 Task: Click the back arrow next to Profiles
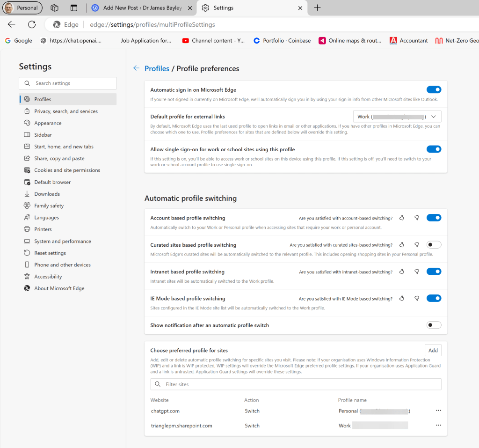136,68
